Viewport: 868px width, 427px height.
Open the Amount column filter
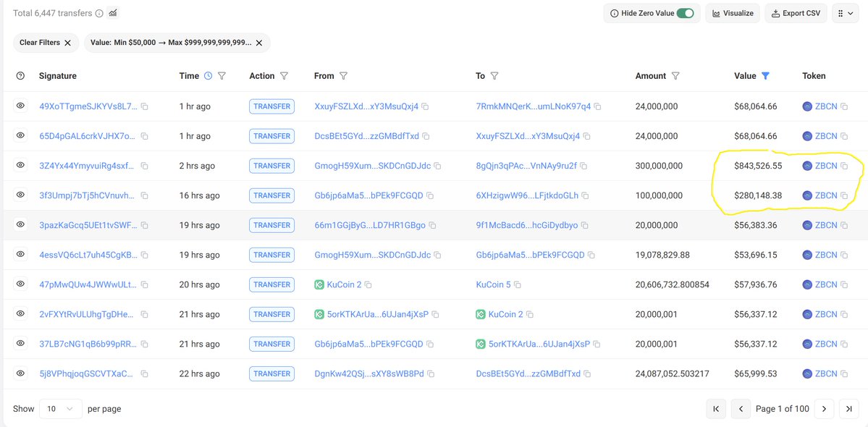(675, 76)
